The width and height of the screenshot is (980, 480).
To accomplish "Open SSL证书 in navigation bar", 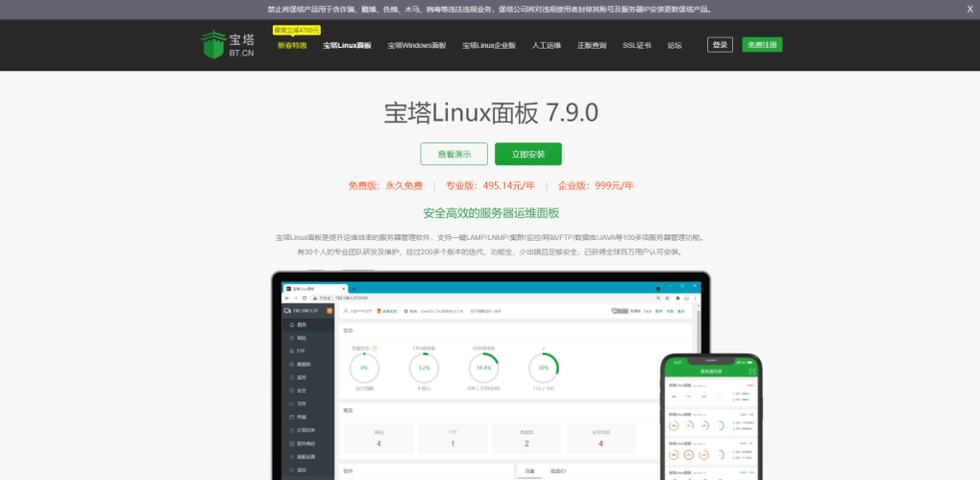I will [x=637, y=45].
